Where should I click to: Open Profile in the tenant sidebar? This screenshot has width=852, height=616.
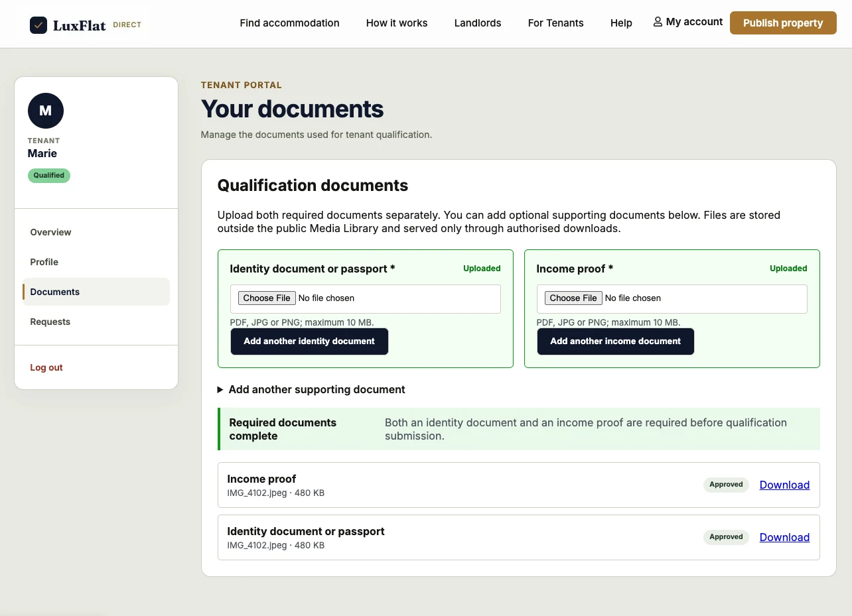(x=96, y=262)
